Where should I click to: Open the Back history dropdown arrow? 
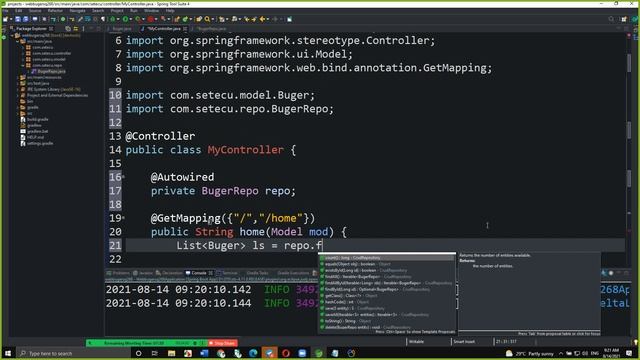tap(267, 19)
